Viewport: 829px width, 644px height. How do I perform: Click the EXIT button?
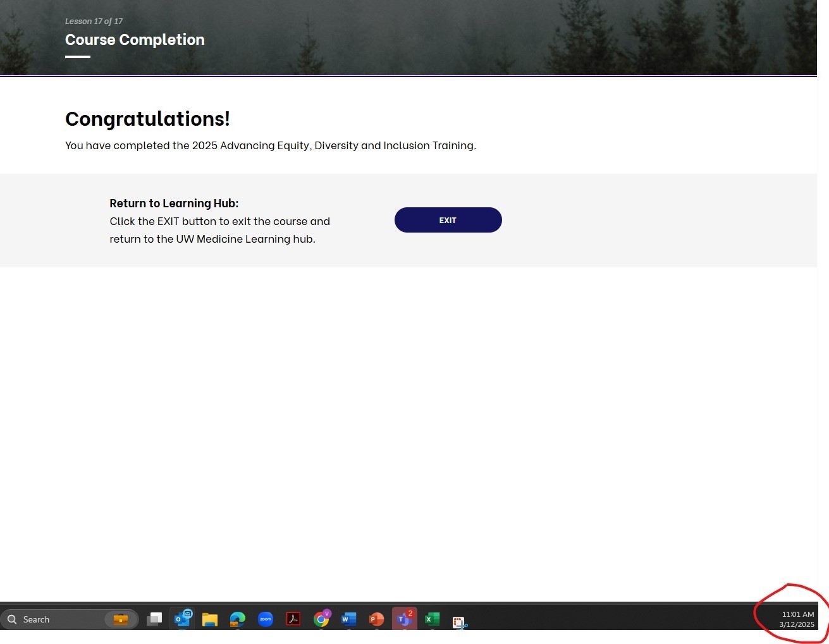click(448, 220)
